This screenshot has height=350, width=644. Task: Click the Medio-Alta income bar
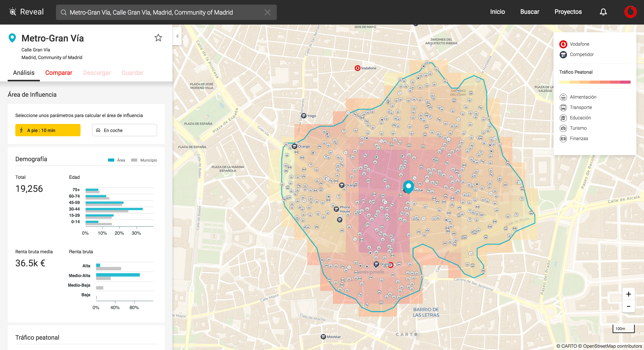(x=118, y=275)
